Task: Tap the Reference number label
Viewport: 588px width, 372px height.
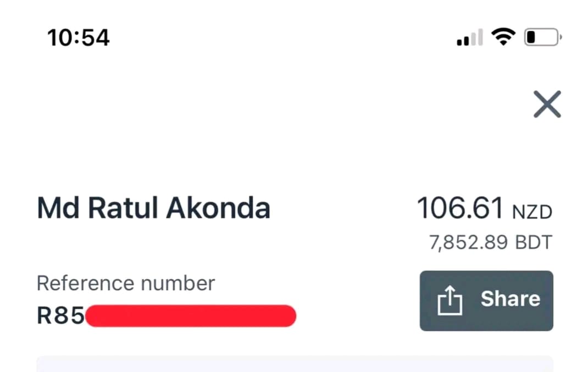Action: 125,283
